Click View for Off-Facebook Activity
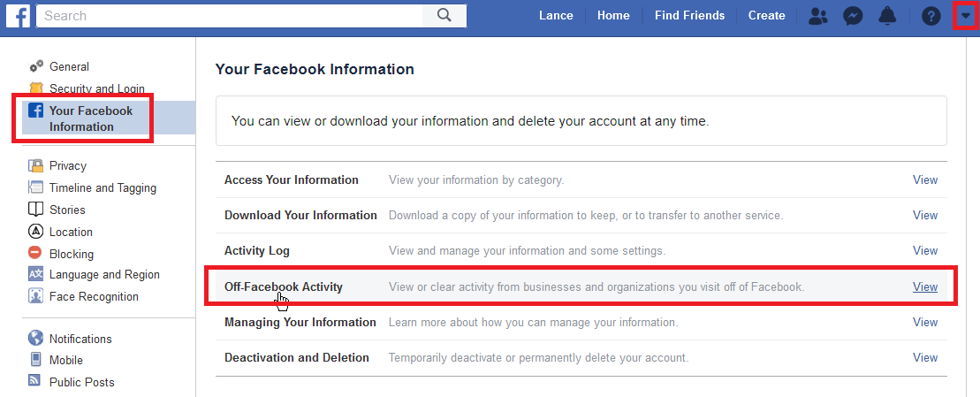980x397 pixels. pyautogui.click(x=924, y=286)
